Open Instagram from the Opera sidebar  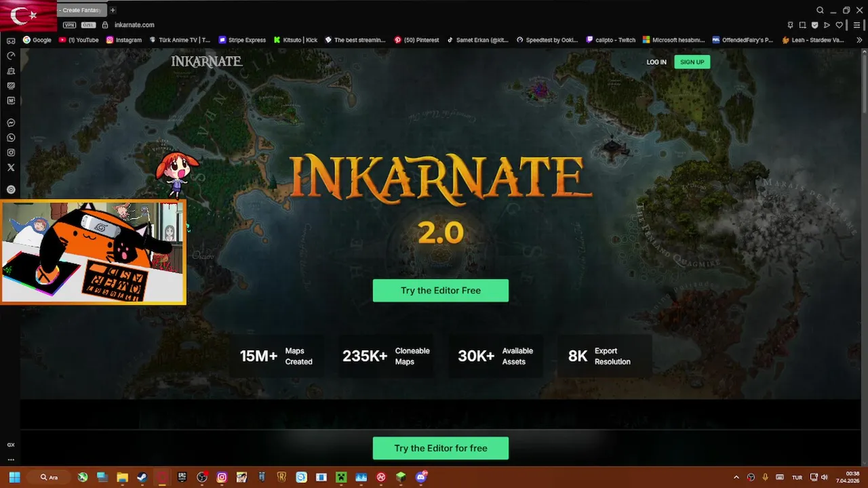click(x=11, y=152)
